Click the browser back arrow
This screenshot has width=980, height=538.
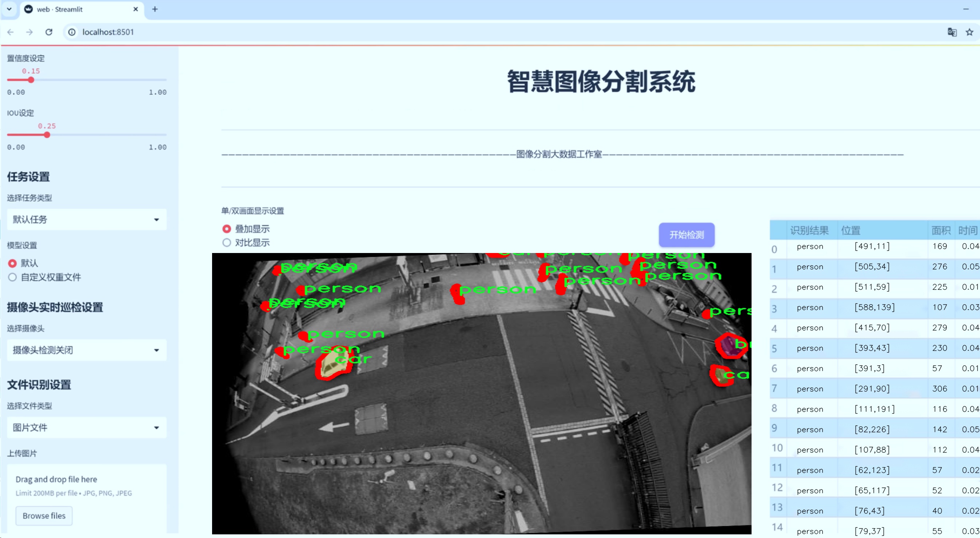[x=10, y=32]
